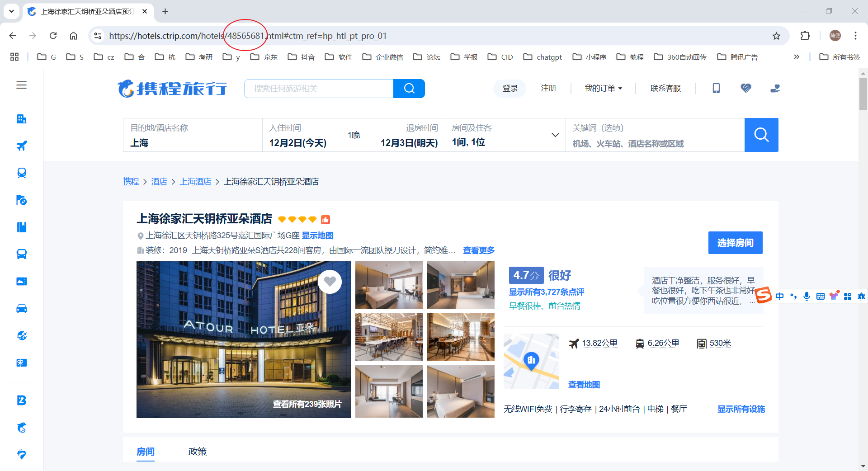The height and width of the screenshot is (471, 868).
Task: Open the 腾讯广告 bookmark folder
Action: click(737, 57)
